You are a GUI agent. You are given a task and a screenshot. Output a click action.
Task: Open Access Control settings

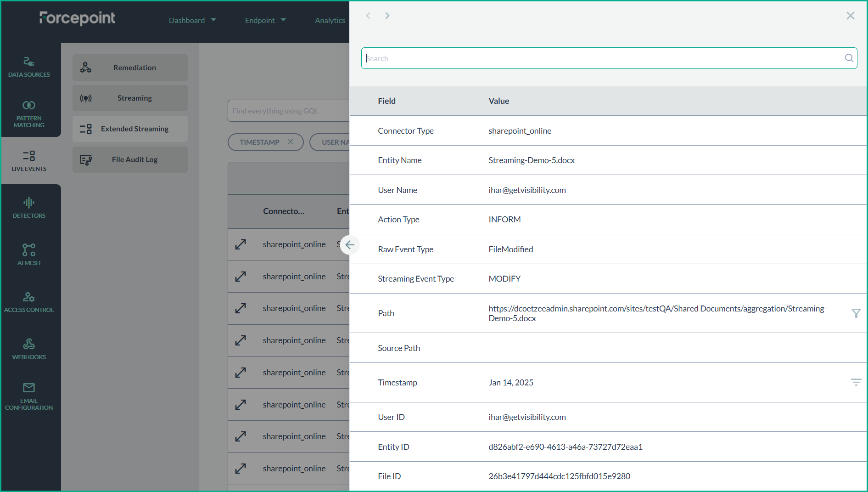pos(29,302)
